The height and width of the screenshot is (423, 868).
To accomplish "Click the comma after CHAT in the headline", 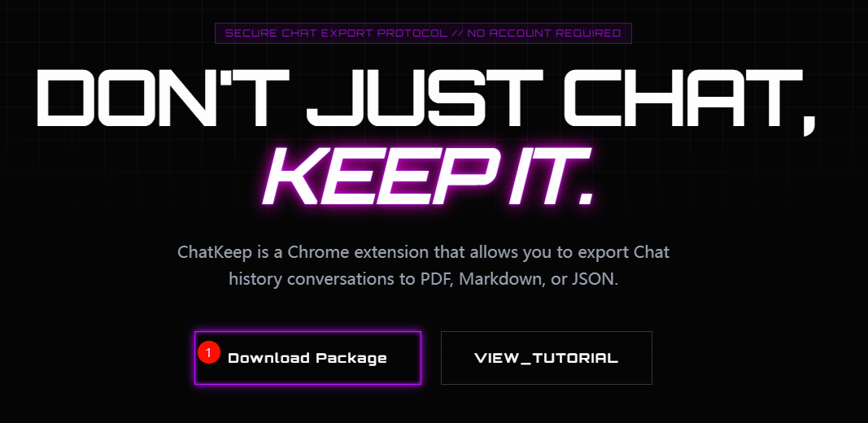I will click(x=808, y=122).
